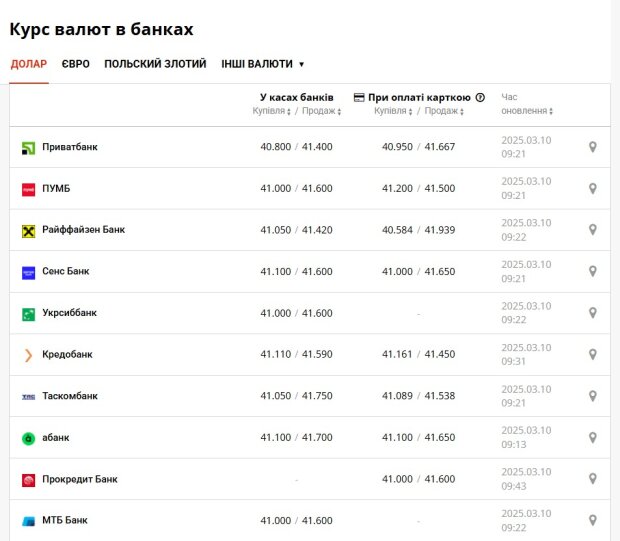Click the green абанк logo
This screenshot has width=620, height=541.
click(28, 438)
